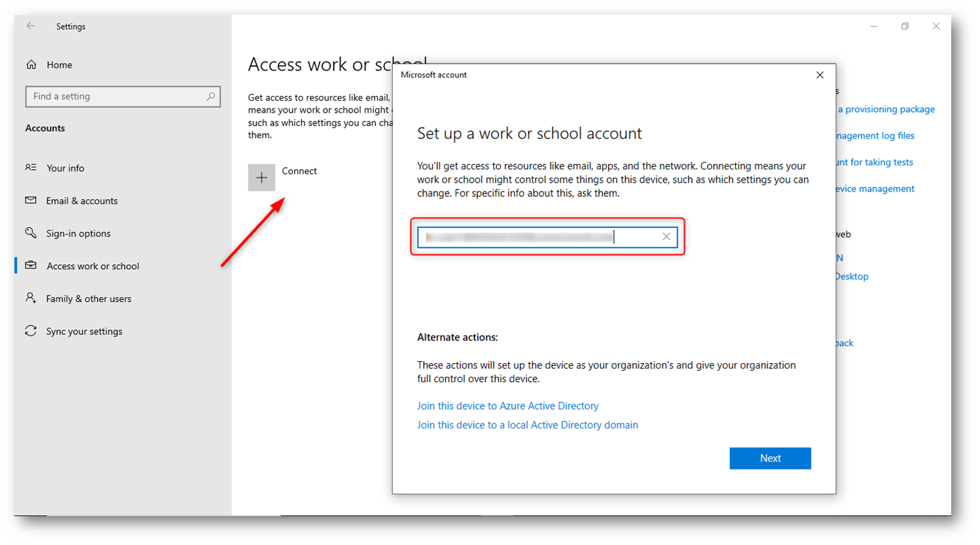Close the Microsoft account dialog
Viewport: 980px width, 545px height.
coord(820,75)
